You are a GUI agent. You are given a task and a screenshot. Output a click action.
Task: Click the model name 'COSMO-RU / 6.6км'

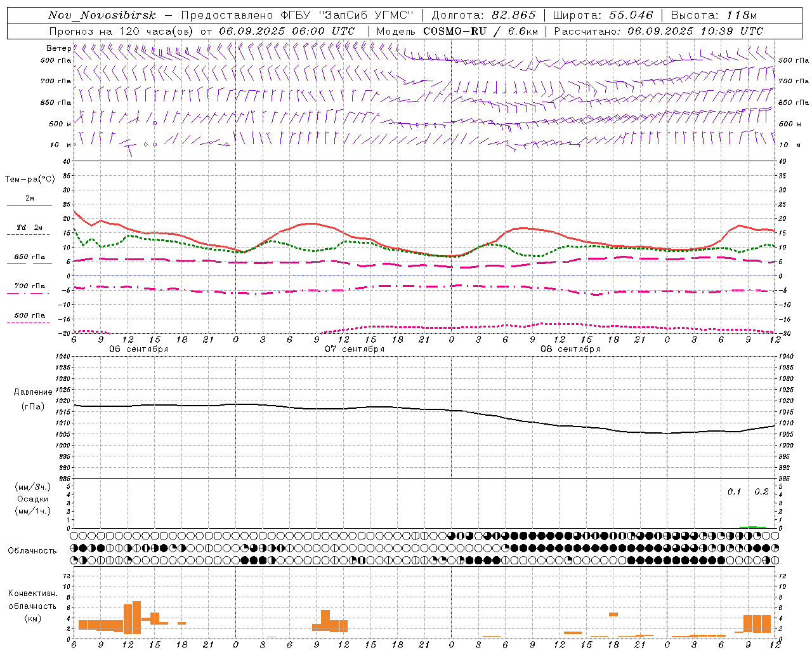(x=481, y=31)
